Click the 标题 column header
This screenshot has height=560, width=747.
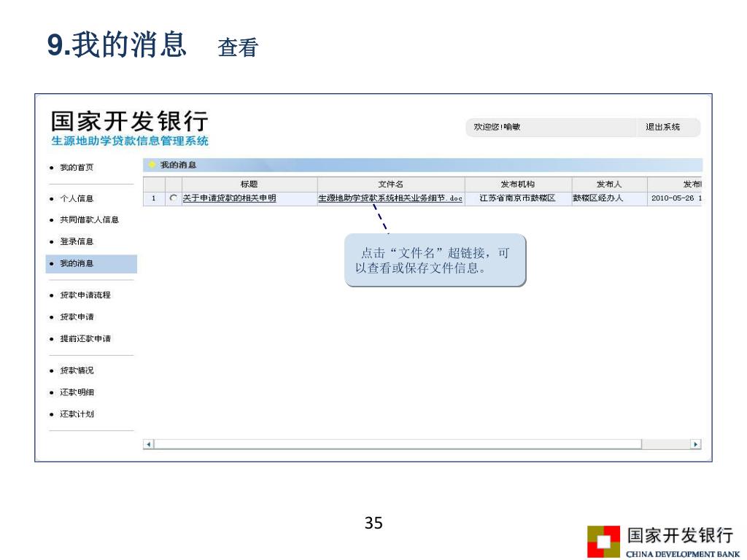tap(249, 184)
